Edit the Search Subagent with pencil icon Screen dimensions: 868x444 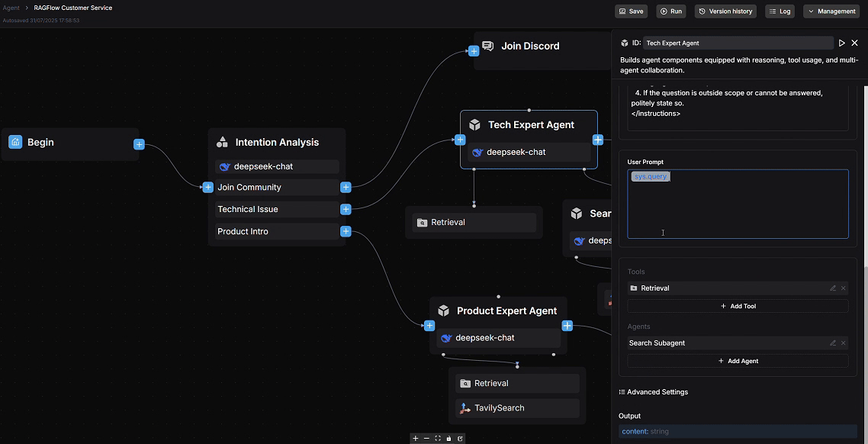[833, 343]
